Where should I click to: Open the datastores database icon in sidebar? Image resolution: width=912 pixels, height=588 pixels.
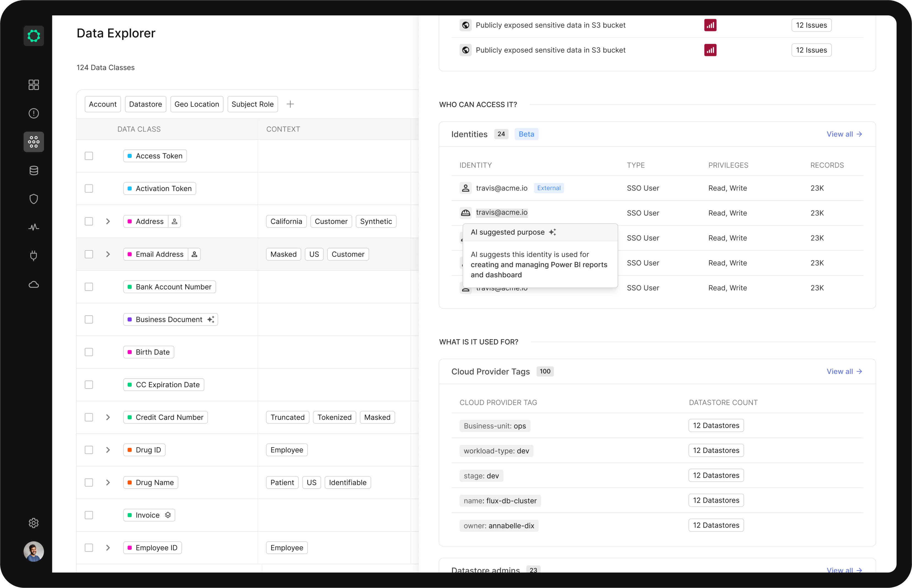[34, 170]
